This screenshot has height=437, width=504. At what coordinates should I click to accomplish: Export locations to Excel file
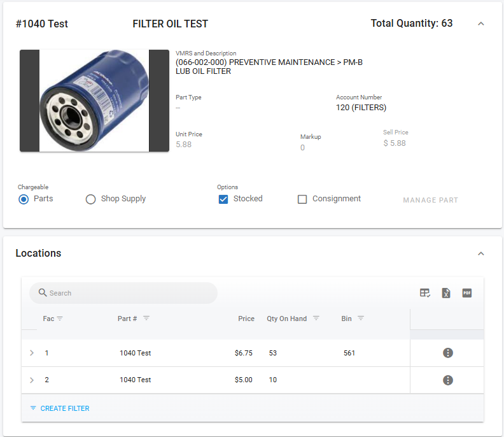pos(446,293)
